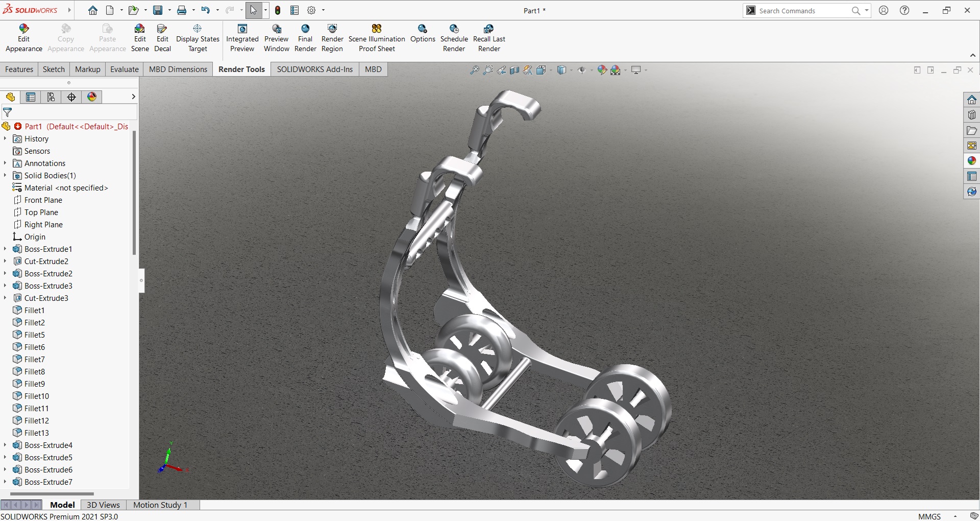
Task: Switch to the Sketch tab
Action: 54,69
